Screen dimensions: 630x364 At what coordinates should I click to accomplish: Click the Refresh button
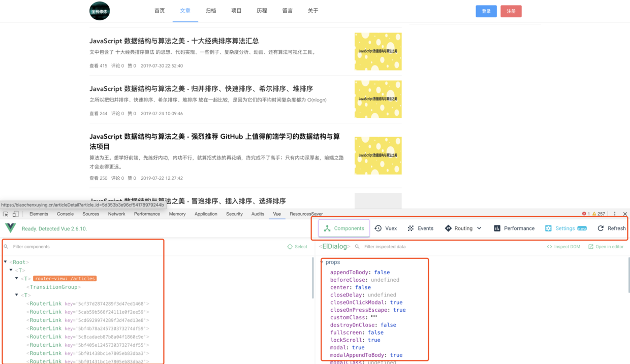coord(611,228)
